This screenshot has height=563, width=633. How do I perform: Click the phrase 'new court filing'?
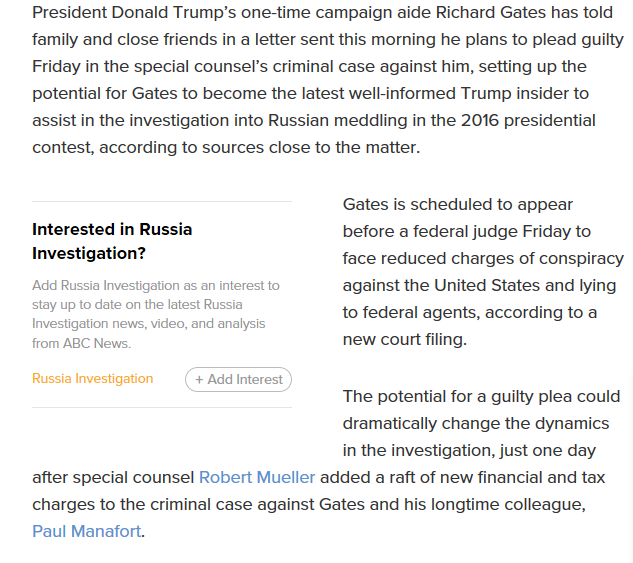coord(403,339)
